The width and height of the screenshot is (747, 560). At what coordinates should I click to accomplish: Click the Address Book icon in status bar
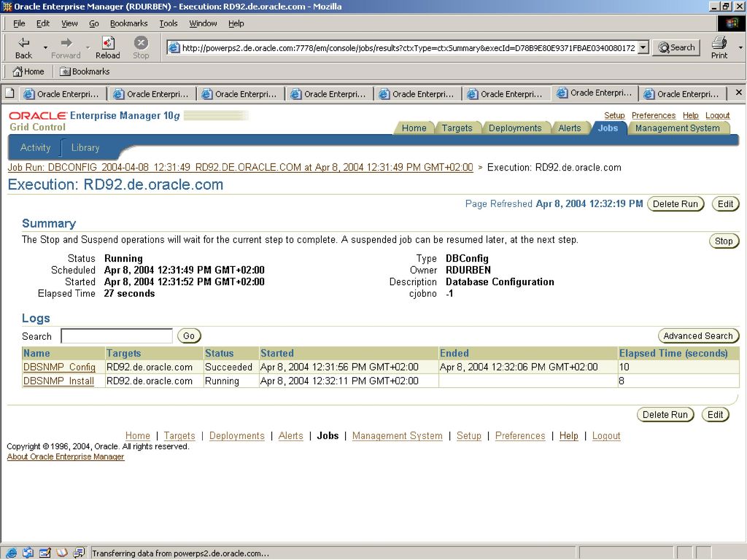pos(61,553)
